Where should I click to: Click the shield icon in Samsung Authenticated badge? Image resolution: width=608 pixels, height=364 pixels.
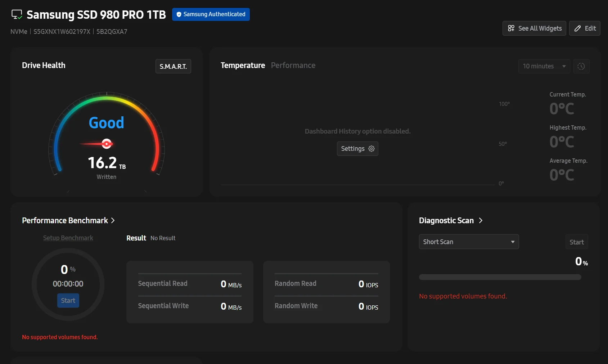coord(179,14)
